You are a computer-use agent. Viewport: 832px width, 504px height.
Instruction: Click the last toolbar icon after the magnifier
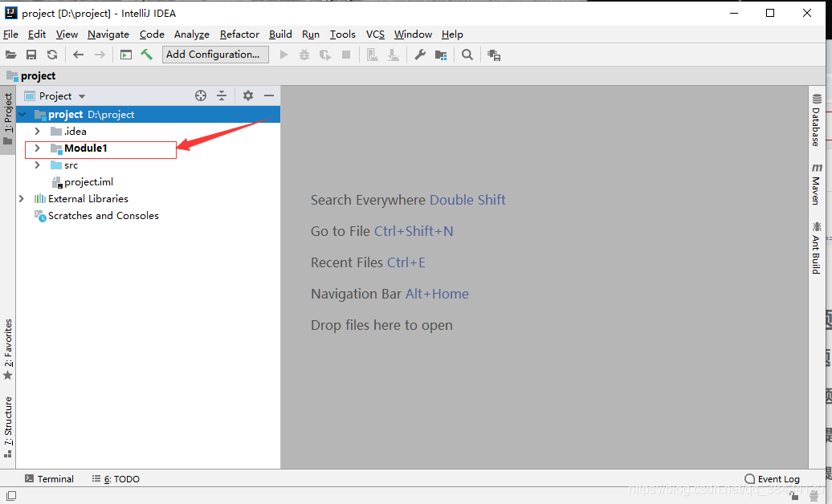point(494,55)
